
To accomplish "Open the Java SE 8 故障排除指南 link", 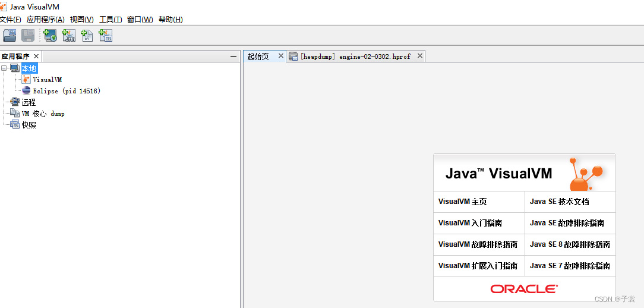I will [570, 244].
